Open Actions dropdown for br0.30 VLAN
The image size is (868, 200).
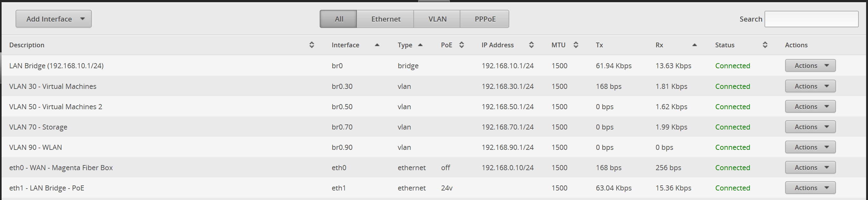[x=810, y=86]
